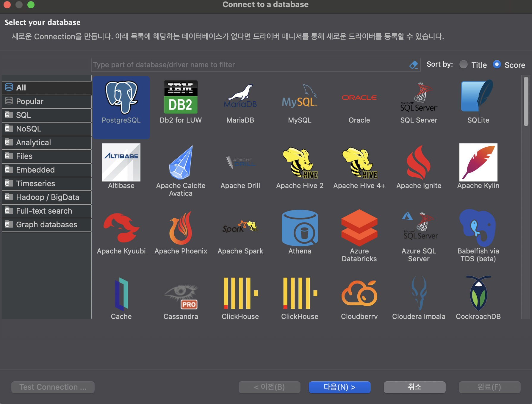The image size is (532, 404).
Task: Click the < 이전(B) back button
Action: (x=270, y=387)
